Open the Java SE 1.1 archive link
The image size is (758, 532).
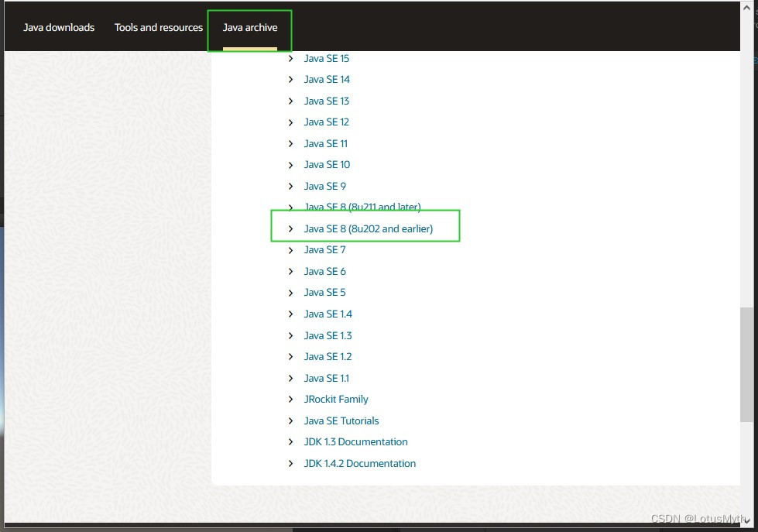coord(326,378)
